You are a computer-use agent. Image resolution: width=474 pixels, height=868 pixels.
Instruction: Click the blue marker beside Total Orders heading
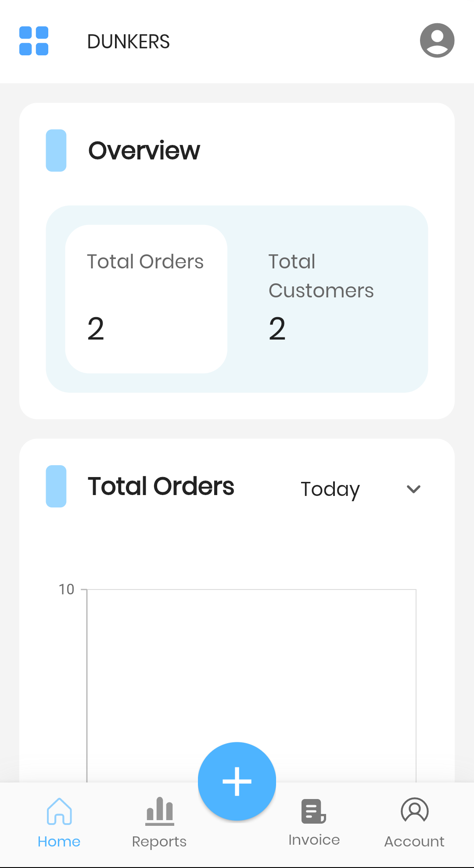56,486
